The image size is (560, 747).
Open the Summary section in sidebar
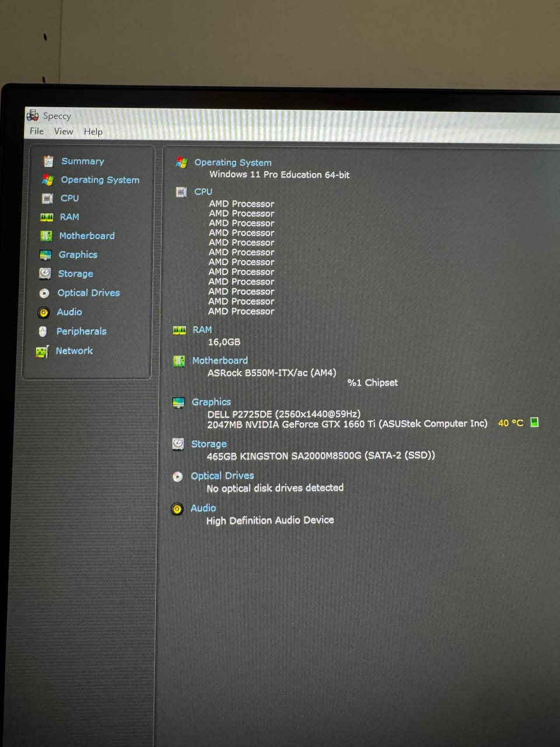83,161
